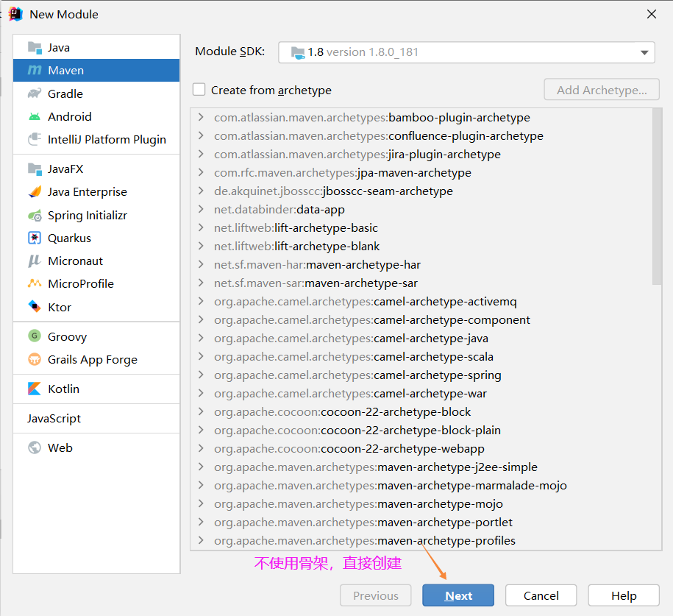Viewport: 673px width, 616px height.
Task: Expand bamboo-plugin-archetype node
Action: pos(201,117)
